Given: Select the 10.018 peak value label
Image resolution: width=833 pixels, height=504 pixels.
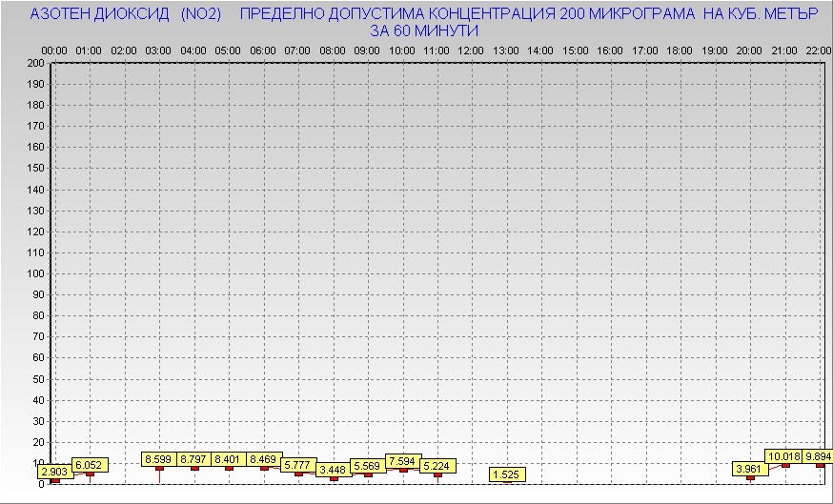Looking at the screenshot, I should 785,456.
